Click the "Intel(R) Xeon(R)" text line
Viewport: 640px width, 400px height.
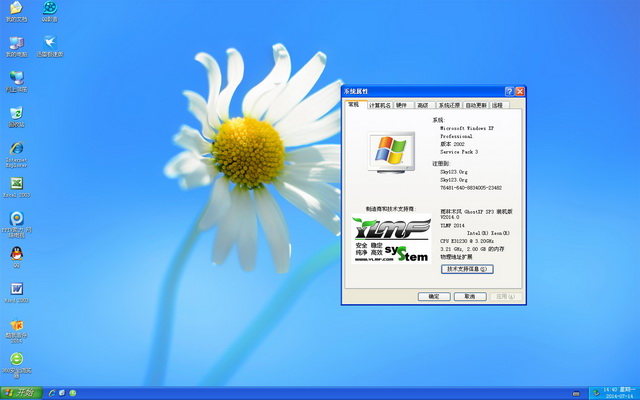coord(488,233)
